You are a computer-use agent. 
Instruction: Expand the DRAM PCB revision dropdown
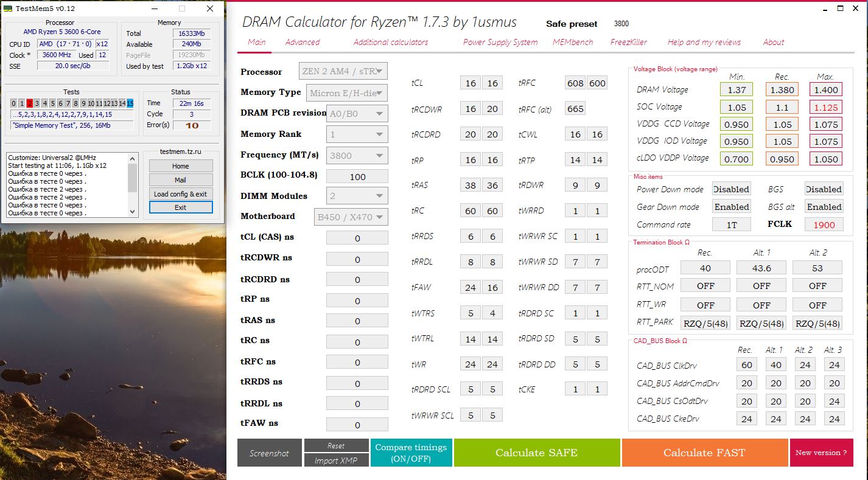(357, 113)
